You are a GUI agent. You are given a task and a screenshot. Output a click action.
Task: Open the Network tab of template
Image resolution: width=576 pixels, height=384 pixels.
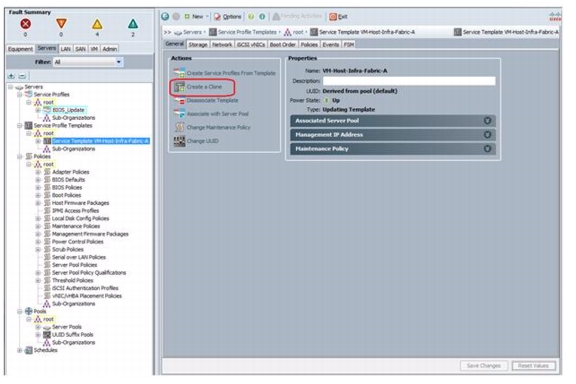click(x=222, y=44)
